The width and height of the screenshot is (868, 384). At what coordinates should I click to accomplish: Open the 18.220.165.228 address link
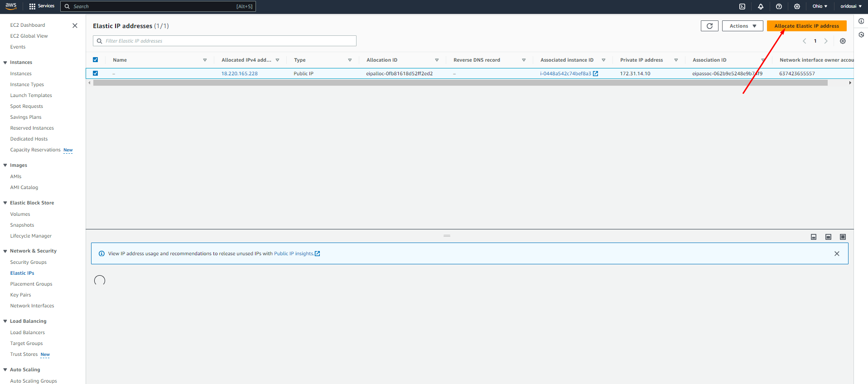tap(239, 73)
